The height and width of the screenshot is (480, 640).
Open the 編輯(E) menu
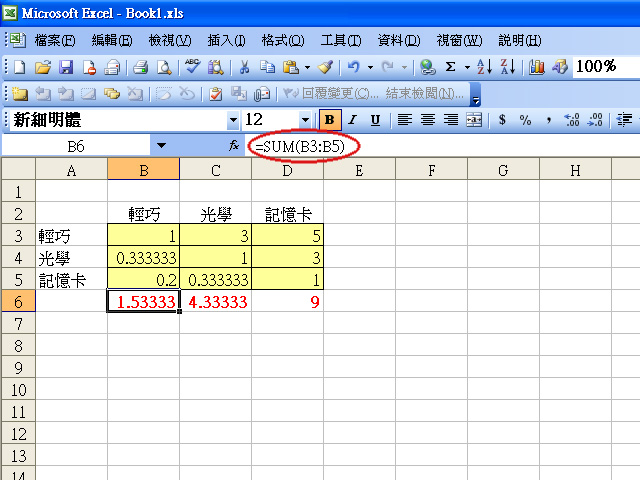tap(112, 40)
